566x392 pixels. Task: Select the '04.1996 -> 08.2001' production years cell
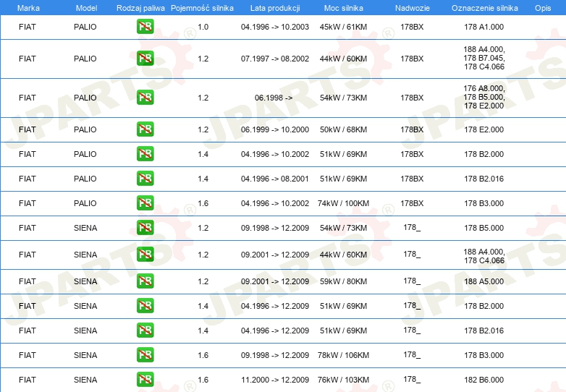[x=275, y=179]
